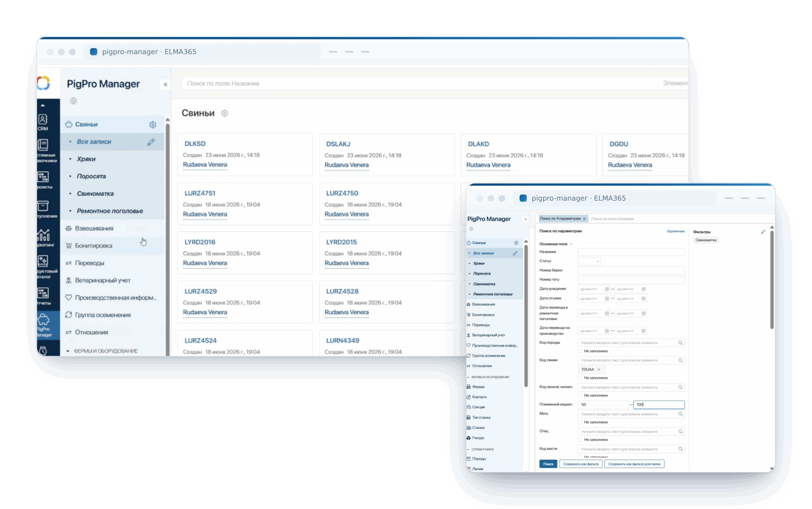Collapse the PigPro Manager sidebar in the back window
Image resolution: width=812 pixels, height=509 pixels.
click(x=165, y=84)
